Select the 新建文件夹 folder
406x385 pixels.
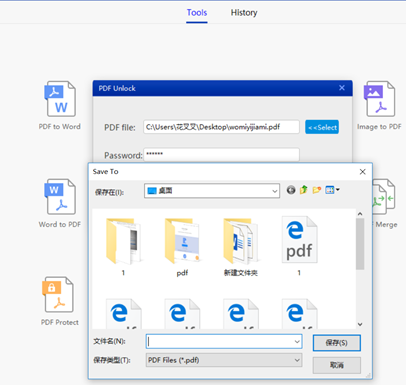[241, 247]
